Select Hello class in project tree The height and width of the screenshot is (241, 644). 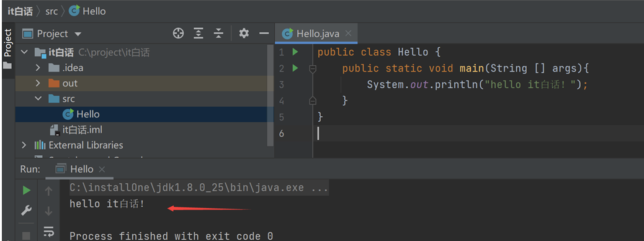pyautogui.click(x=141, y=114)
